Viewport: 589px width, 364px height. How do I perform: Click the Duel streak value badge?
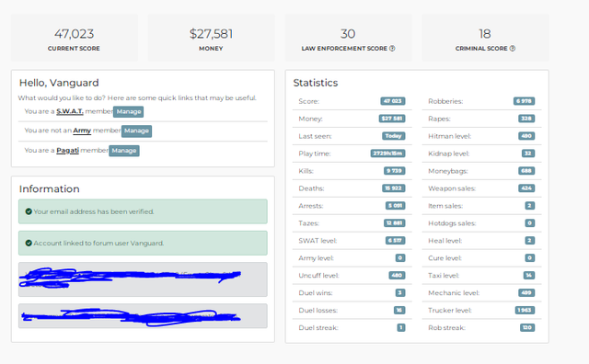[401, 327]
